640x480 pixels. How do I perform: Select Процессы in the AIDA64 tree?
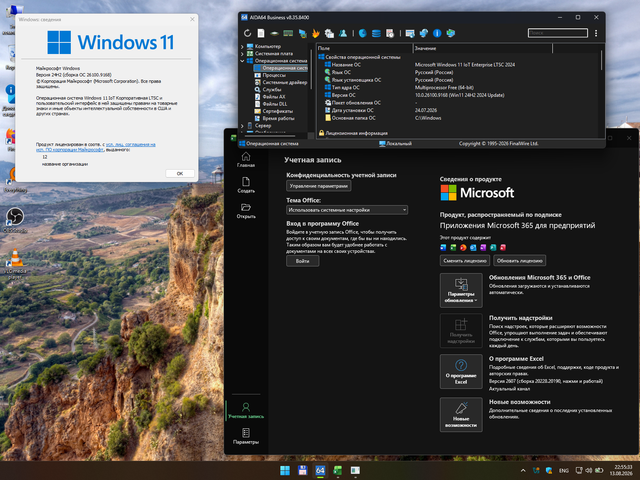click(x=274, y=75)
